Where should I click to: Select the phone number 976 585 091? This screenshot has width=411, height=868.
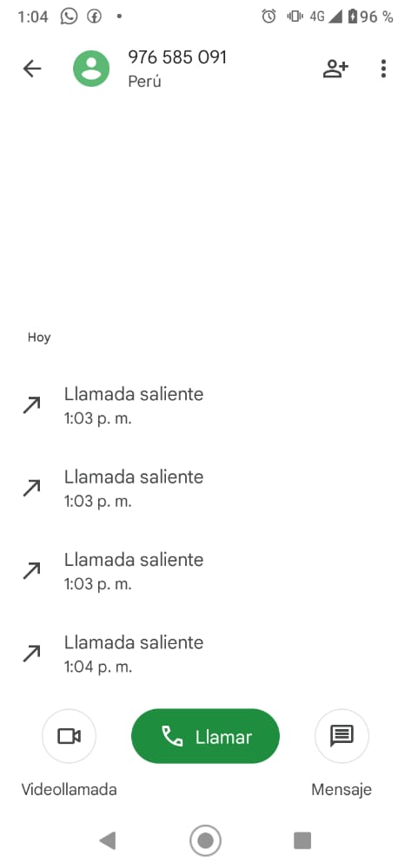point(177,57)
